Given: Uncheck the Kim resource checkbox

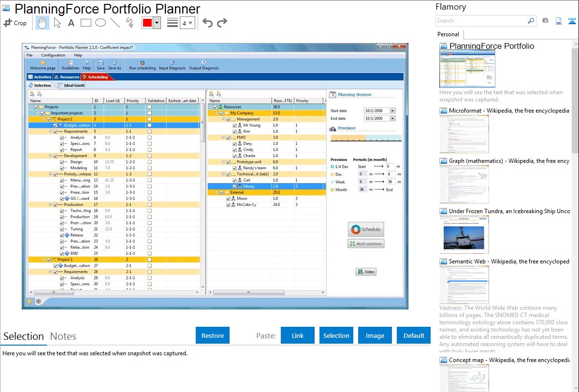Looking at the screenshot, I should (x=234, y=131).
